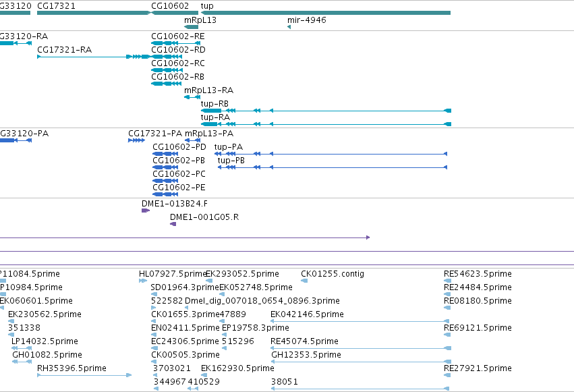The width and height of the screenshot is (574, 392).
Task: Click the CG10602-RD transcript label
Action: (178, 50)
